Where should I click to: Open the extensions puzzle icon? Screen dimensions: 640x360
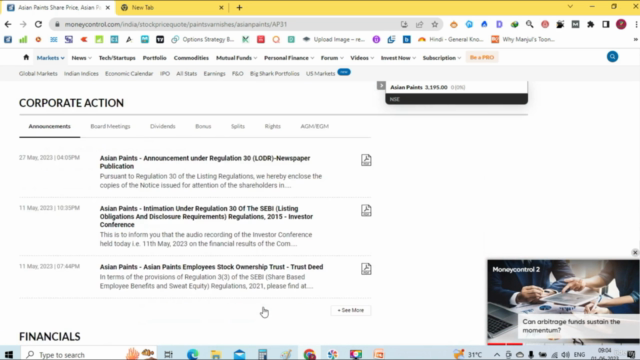[591, 24]
